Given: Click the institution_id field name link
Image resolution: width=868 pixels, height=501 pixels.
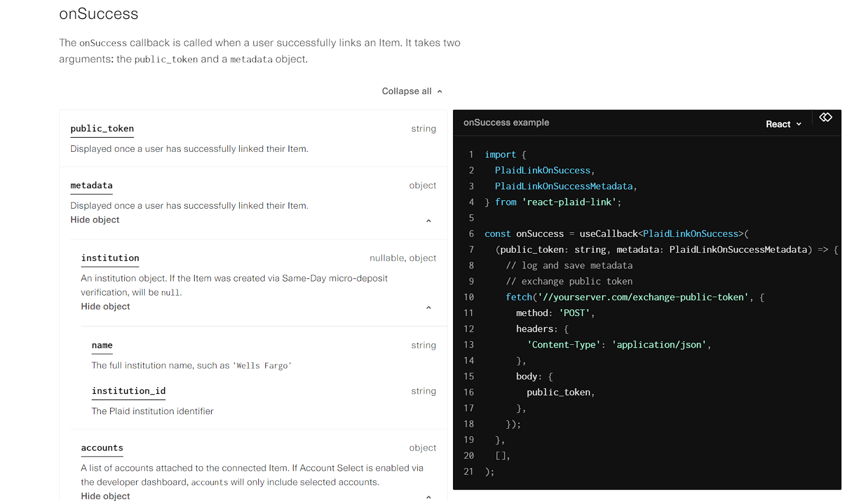Looking at the screenshot, I should coord(129,391).
